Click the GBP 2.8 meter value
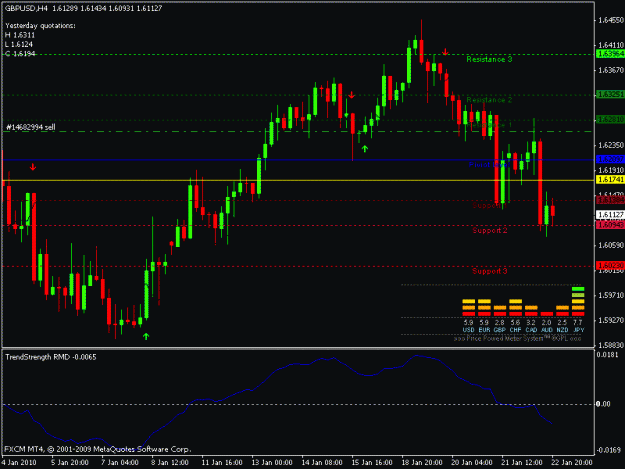Viewport: 625px width, 469px height. coord(500,322)
